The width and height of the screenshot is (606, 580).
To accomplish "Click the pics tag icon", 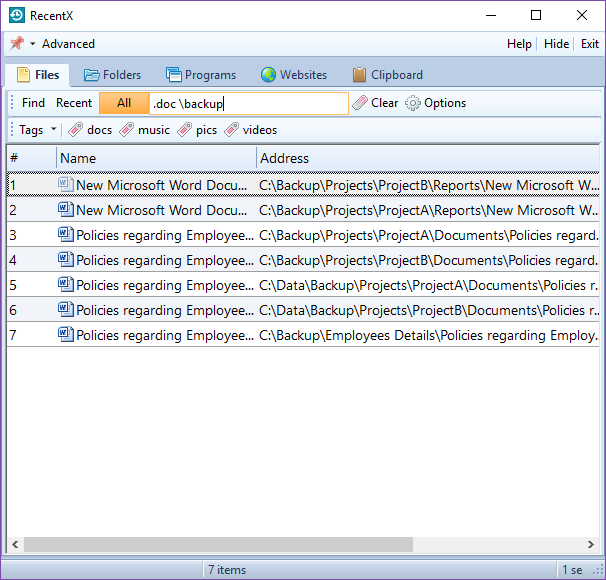I will (x=184, y=130).
